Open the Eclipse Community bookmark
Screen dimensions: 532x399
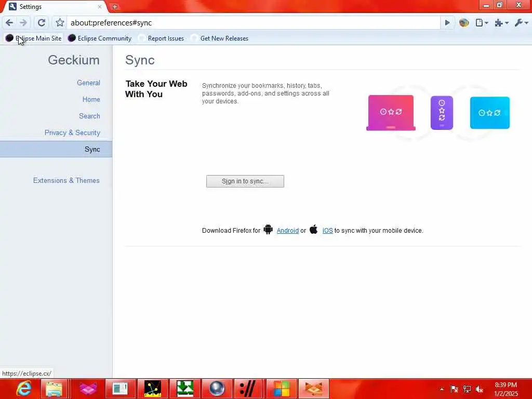pyautogui.click(x=99, y=38)
